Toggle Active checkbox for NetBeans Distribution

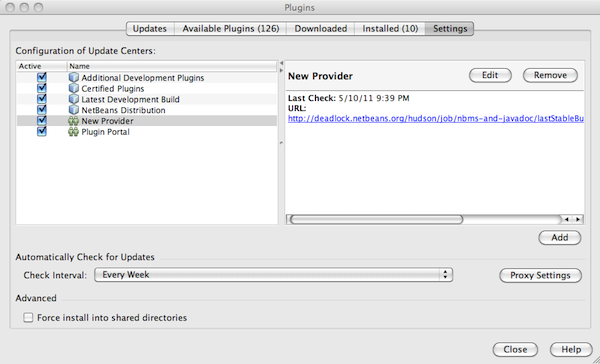[x=42, y=109]
